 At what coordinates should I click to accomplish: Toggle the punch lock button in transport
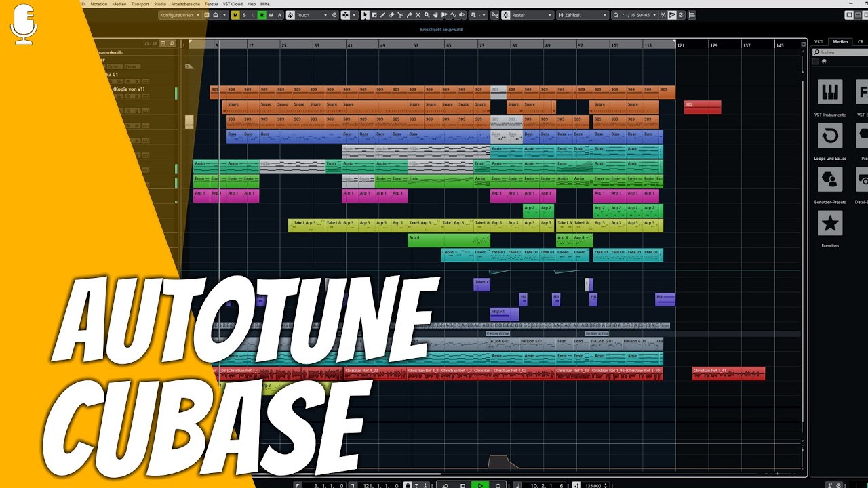pyautogui.click(x=408, y=485)
